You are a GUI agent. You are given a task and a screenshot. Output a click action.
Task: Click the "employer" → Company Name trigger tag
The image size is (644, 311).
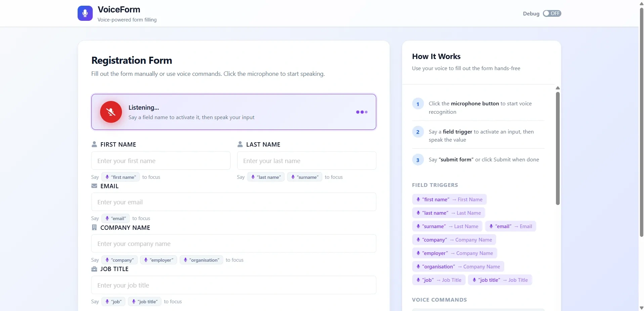[x=455, y=253]
